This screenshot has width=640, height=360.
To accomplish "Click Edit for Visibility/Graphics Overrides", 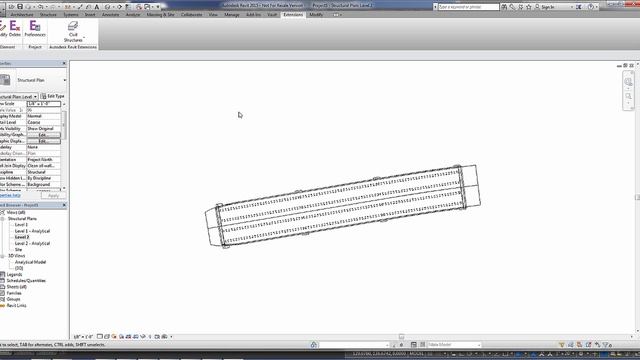I will pyautogui.click(x=44, y=135).
